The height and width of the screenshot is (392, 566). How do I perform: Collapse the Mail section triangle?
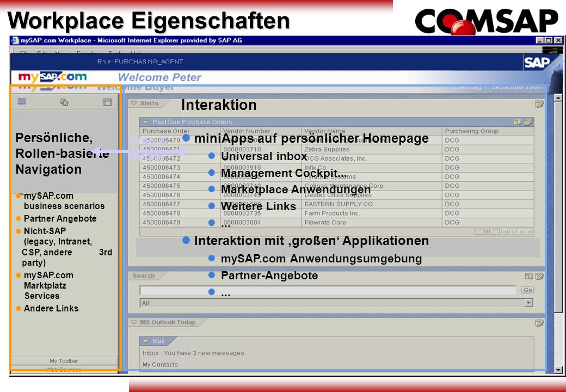(146, 341)
